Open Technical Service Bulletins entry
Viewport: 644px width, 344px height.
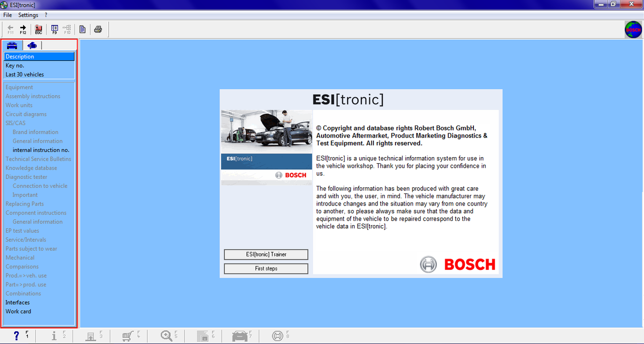click(38, 159)
